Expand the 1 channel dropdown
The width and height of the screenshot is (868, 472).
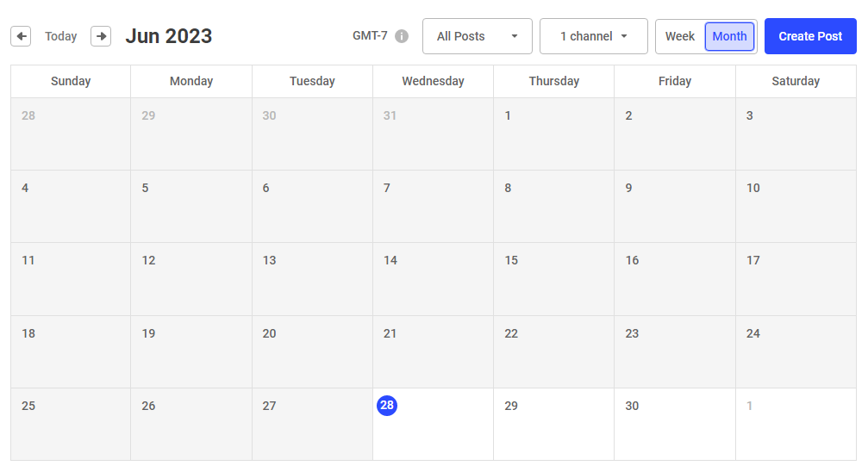pos(593,36)
